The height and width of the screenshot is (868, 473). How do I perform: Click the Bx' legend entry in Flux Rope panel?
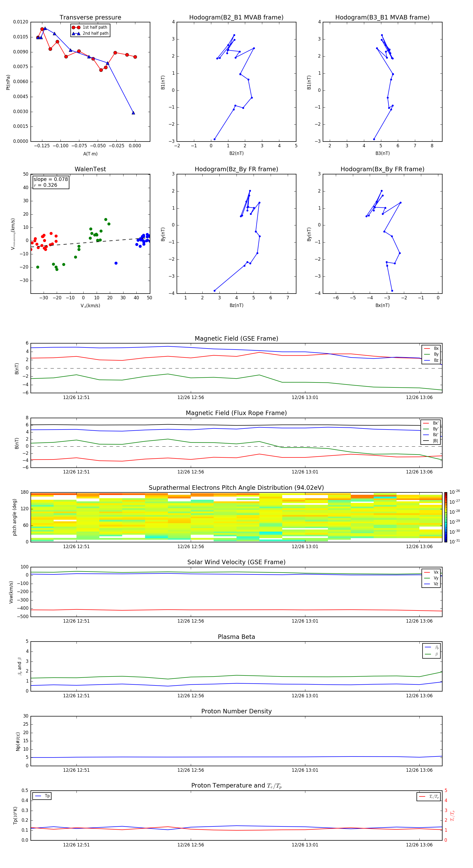[x=431, y=423]
